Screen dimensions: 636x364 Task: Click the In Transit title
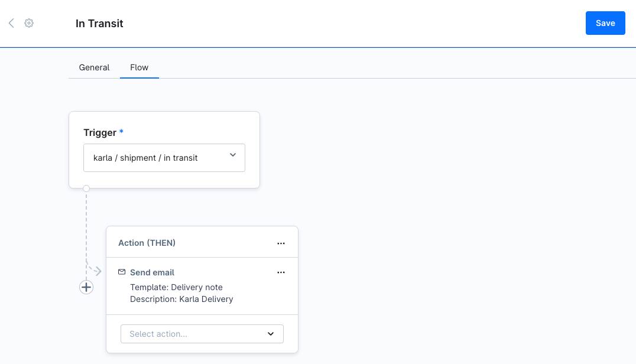[99, 24]
